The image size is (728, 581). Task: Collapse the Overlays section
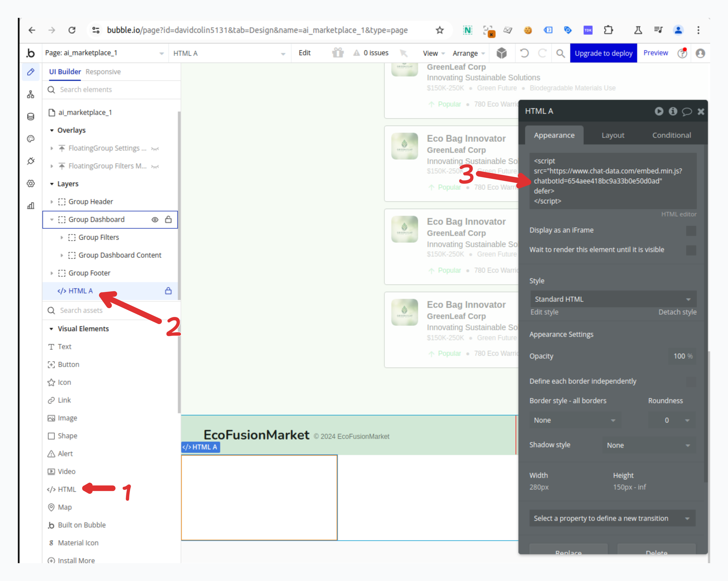(x=52, y=130)
